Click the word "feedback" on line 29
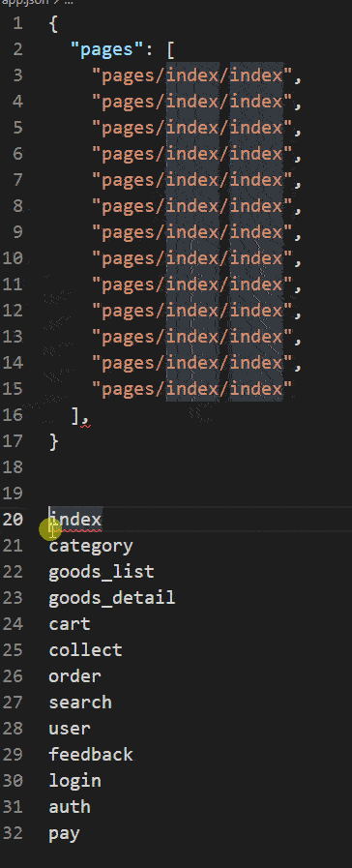This screenshot has height=868, width=352. coord(91,755)
